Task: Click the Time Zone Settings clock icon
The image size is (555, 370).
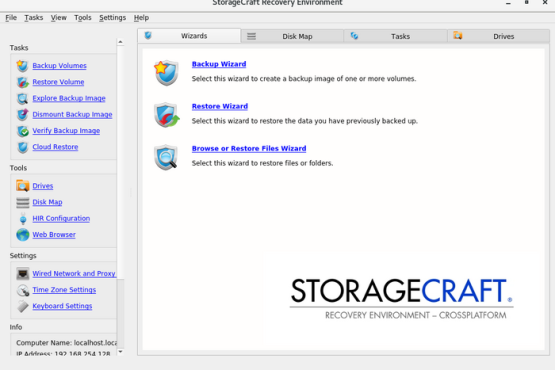Action: [x=22, y=290]
